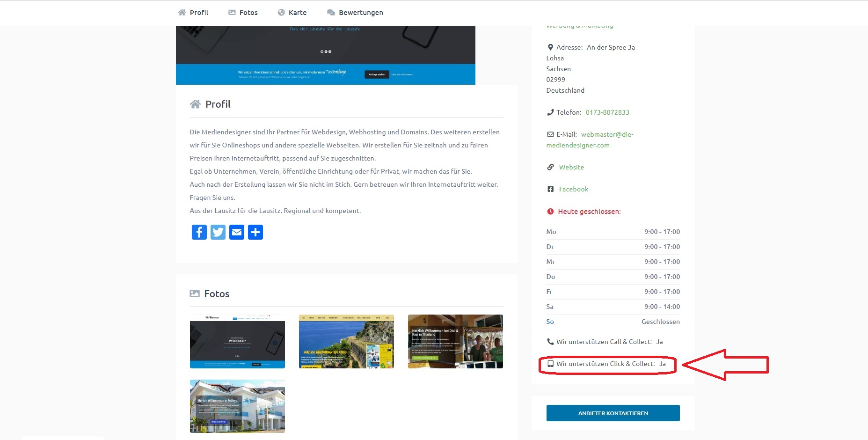Share profile via the email envelope icon

(x=236, y=232)
